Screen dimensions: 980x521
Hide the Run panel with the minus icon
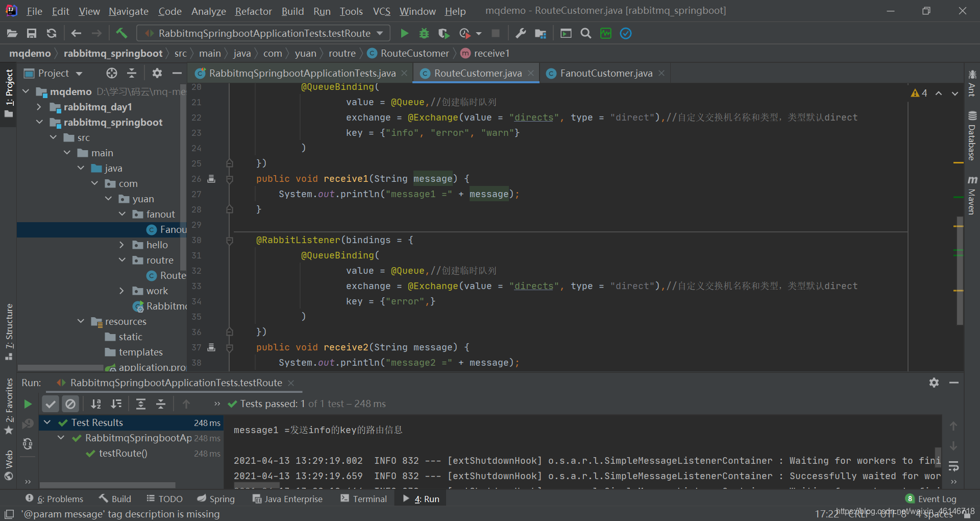tap(954, 383)
